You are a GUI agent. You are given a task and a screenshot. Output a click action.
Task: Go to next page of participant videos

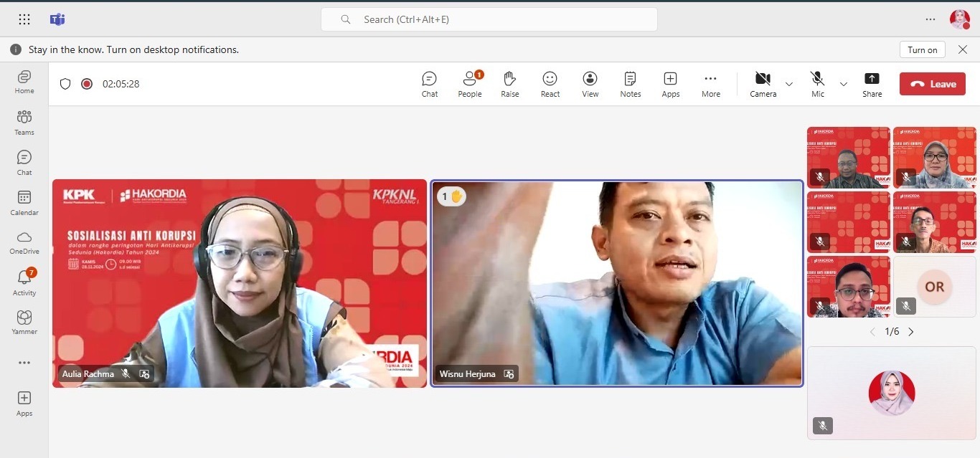(x=911, y=332)
